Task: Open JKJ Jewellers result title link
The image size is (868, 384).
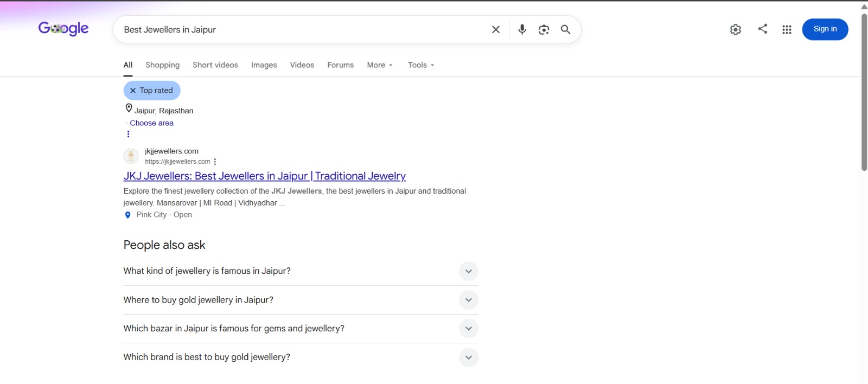Action: (x=265, y=176)
